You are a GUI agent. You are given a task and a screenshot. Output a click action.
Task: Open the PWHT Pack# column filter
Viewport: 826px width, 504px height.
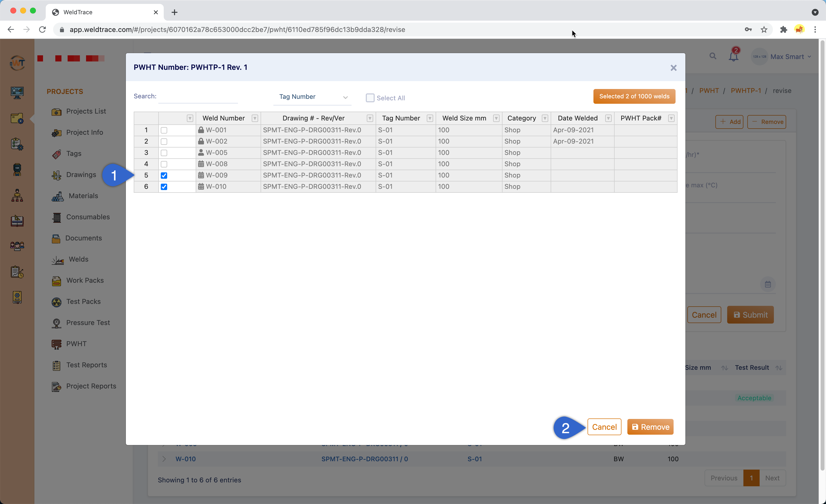pos(671,118)
